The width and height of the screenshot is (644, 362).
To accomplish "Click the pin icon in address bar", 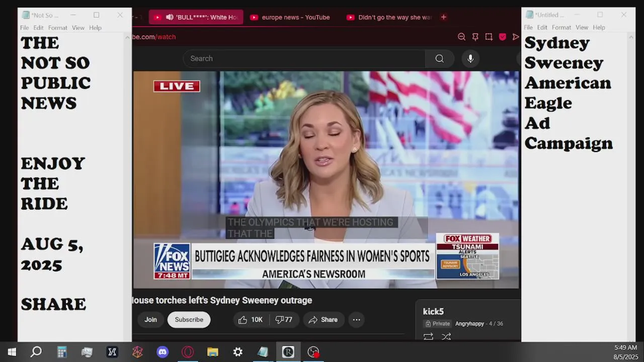I will pyautogui.click(x=475, y=37).
